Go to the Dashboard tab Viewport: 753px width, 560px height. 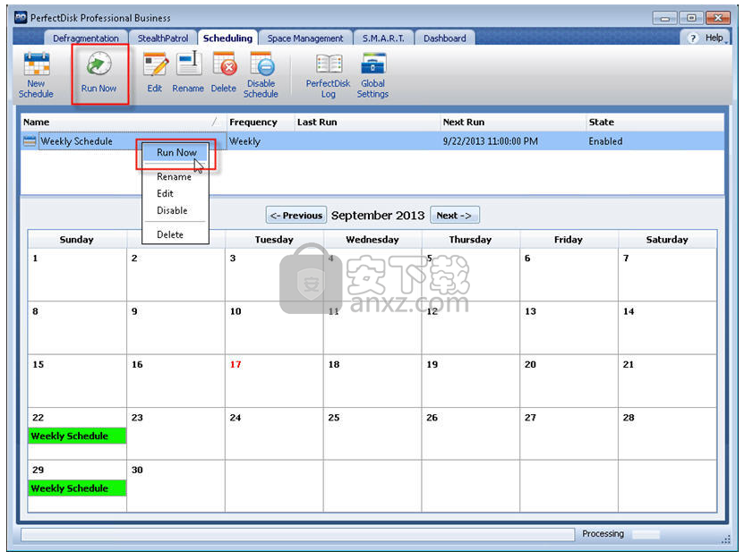445,38
